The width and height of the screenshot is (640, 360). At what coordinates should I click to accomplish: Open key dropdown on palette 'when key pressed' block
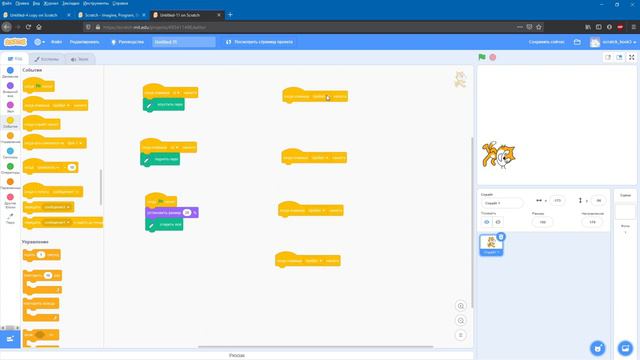(x=61, y=105)
